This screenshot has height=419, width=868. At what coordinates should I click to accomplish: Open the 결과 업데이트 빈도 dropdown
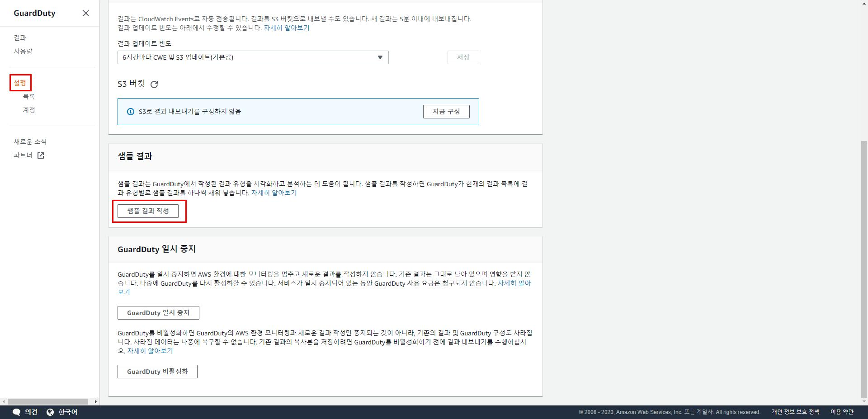click(x=253, y=57)
